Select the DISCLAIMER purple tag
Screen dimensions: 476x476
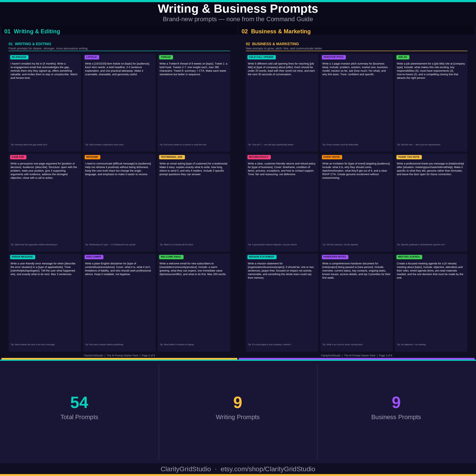coord(94,257)
